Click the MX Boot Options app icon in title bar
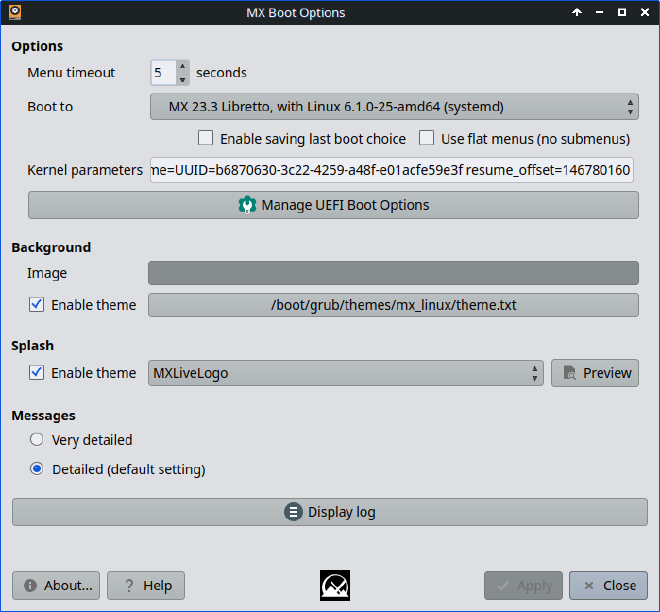The image size is (660, 612). (x=15, y=12)
